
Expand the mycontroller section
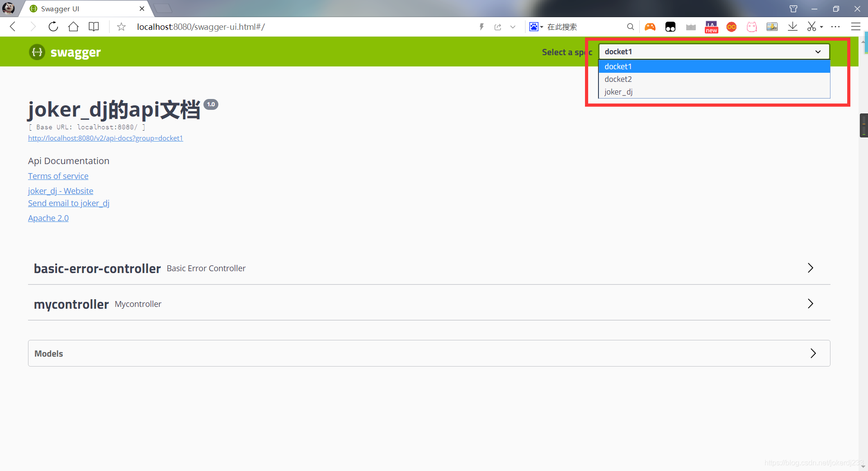429,304
